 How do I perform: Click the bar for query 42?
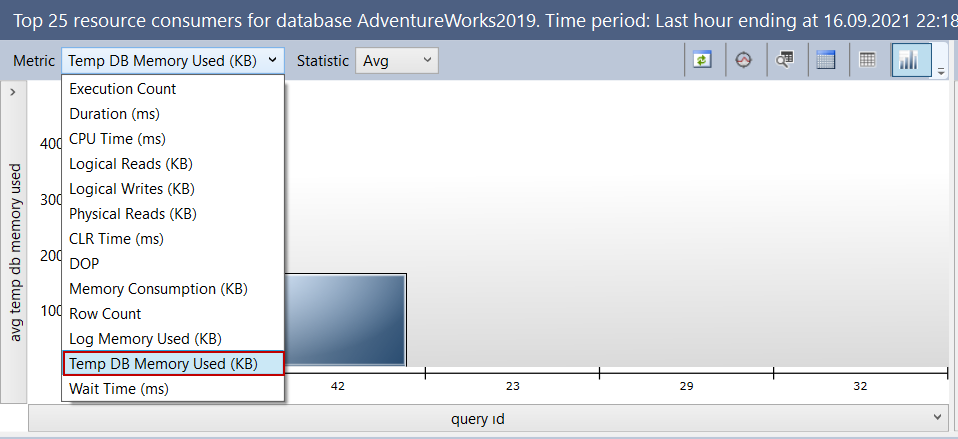345,320
